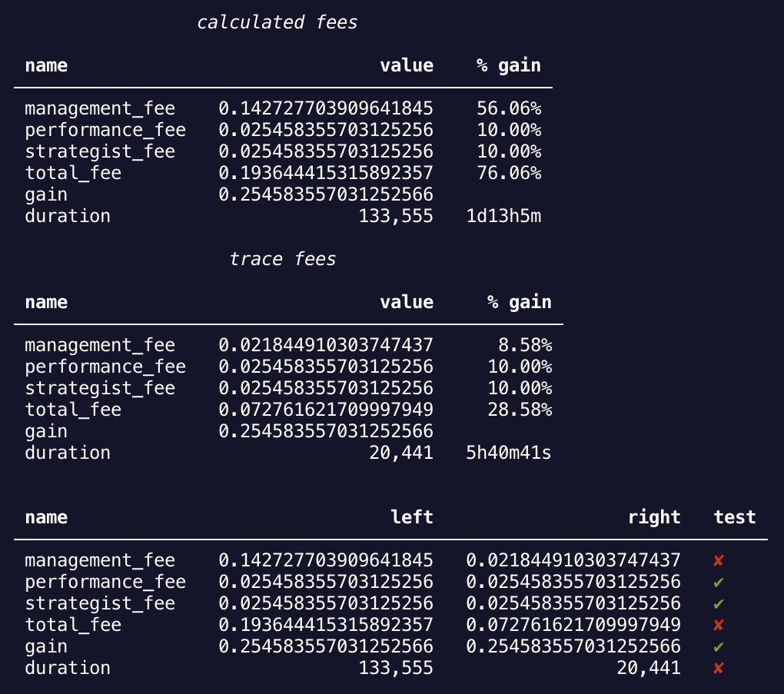Viewport: 784px width, 694px height.
Task: Select 0.193644415315892357 in calculated fees table
Action: 326,173
